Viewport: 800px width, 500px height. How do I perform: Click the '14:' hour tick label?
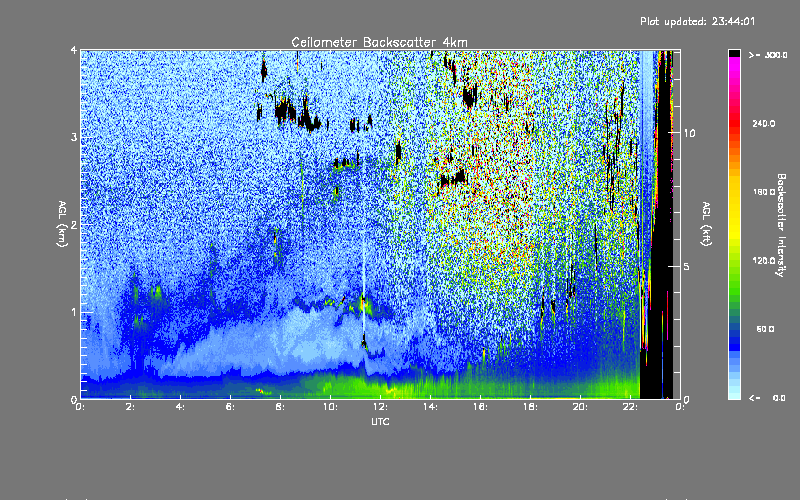point(430,407)
